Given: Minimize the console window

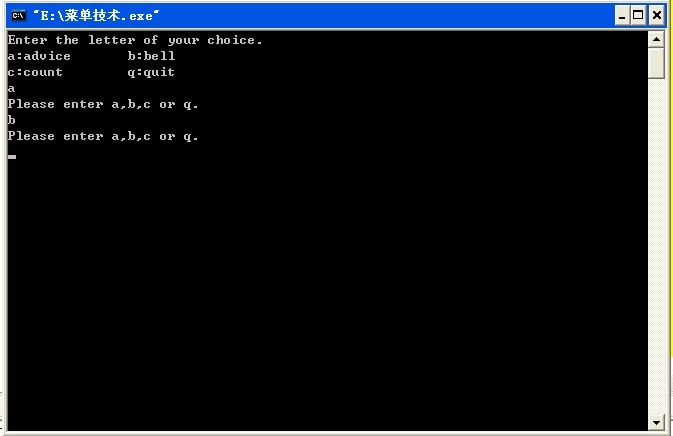Looking at the screenshot, I should 622,16.
